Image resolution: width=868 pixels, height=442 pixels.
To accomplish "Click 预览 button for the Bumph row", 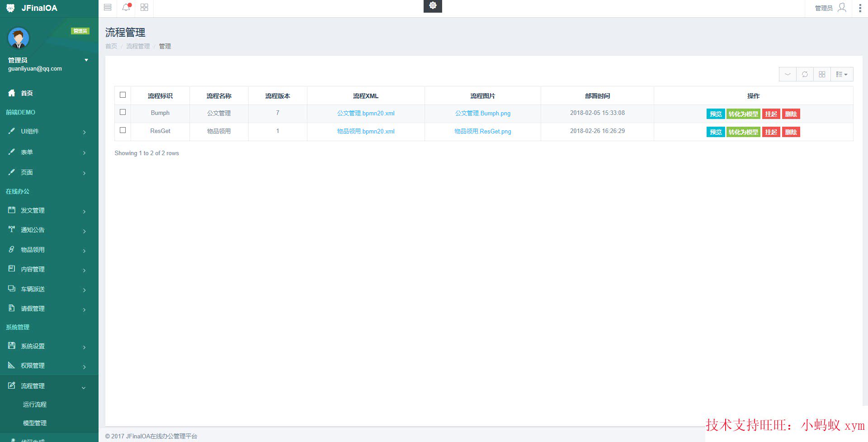I will click(716, 114).
